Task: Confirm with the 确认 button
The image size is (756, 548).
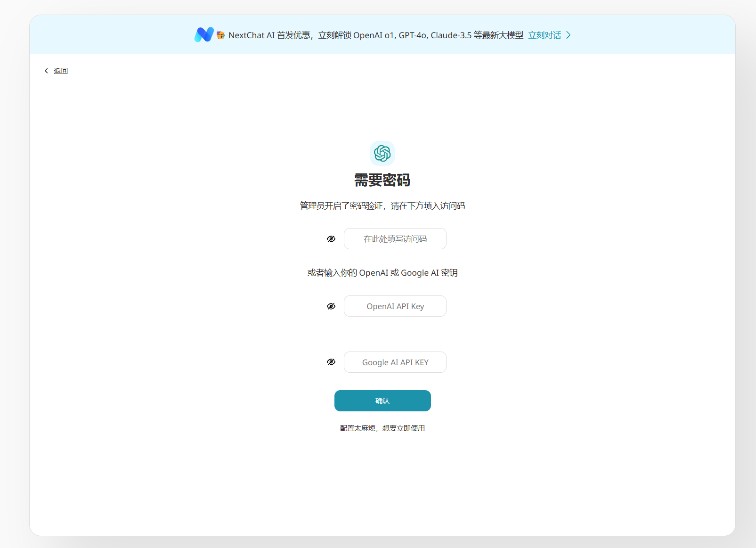Action: pyautogui.click(x=382, y=401)
